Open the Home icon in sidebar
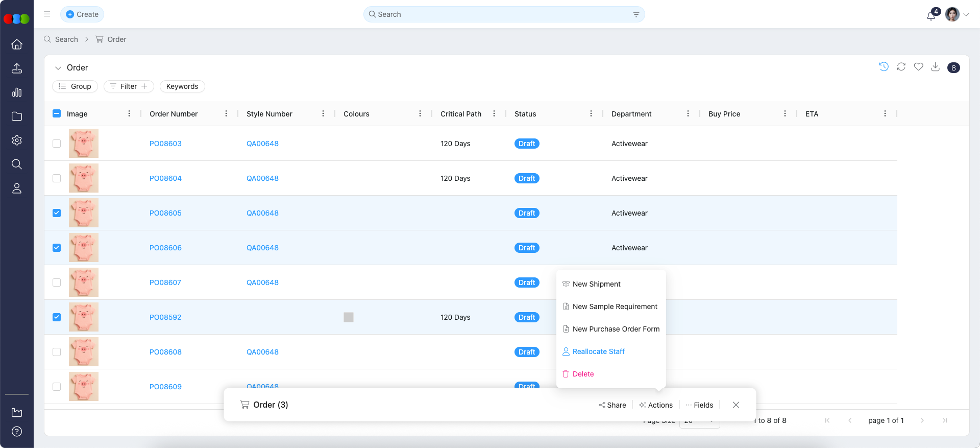980x448 pixels. click(x=17, y=44)
